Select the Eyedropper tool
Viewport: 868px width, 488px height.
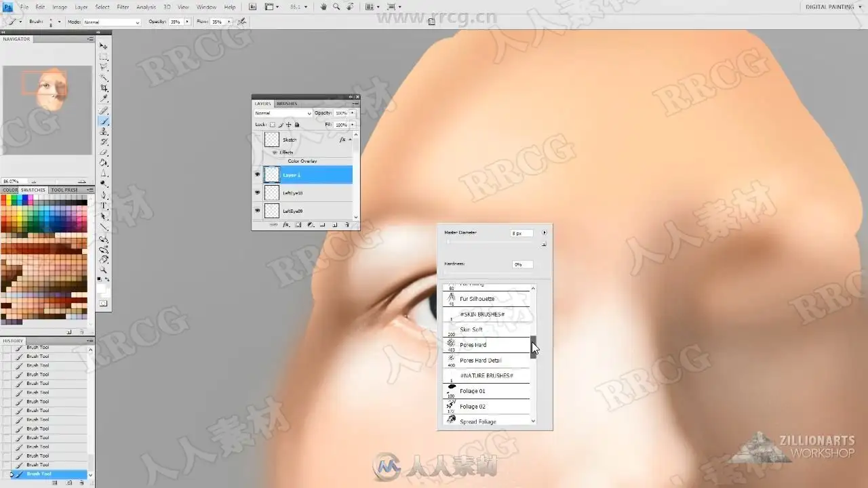(x=104, y=99)
